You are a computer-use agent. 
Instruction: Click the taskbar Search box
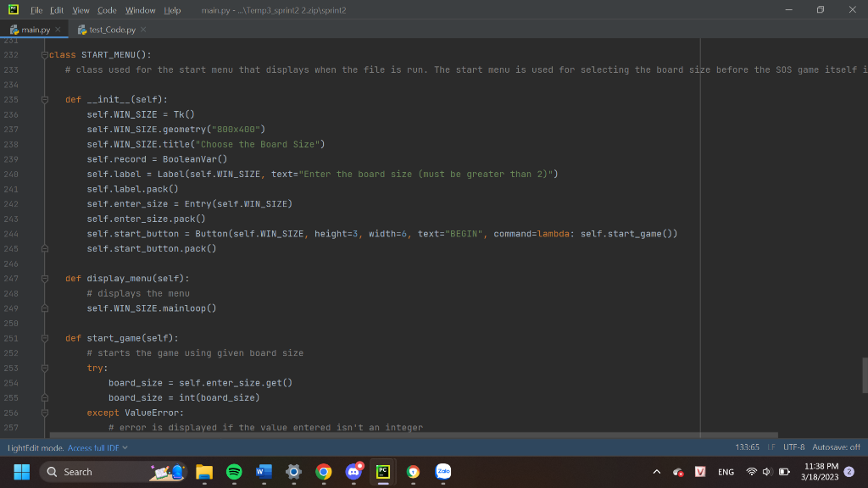[x=114, y=472]
